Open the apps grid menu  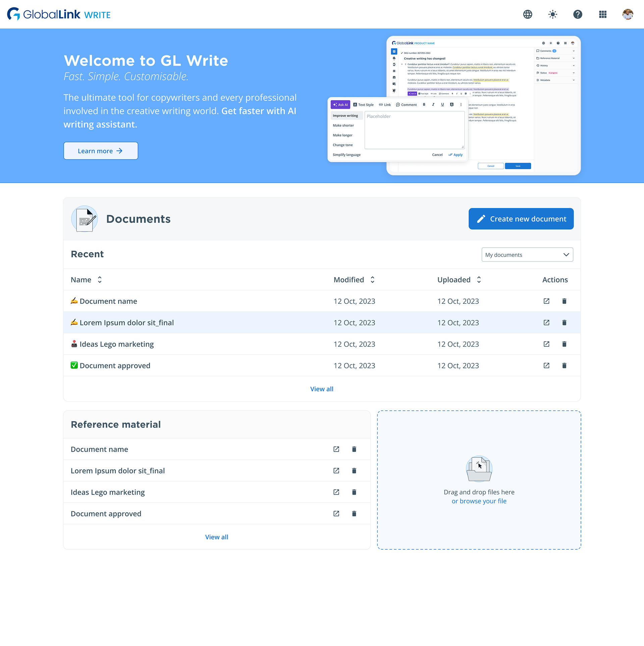coord(603,14)
